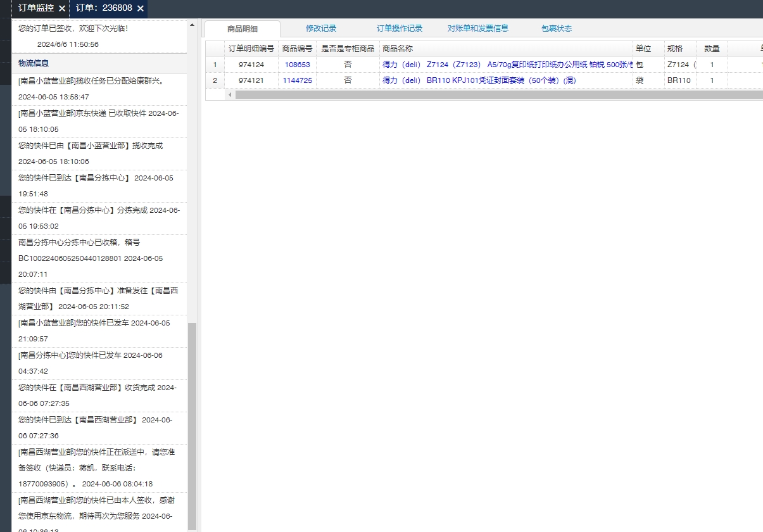Click the spec cell Z7124
763x532 pixels.
click(x=681, y=65)
